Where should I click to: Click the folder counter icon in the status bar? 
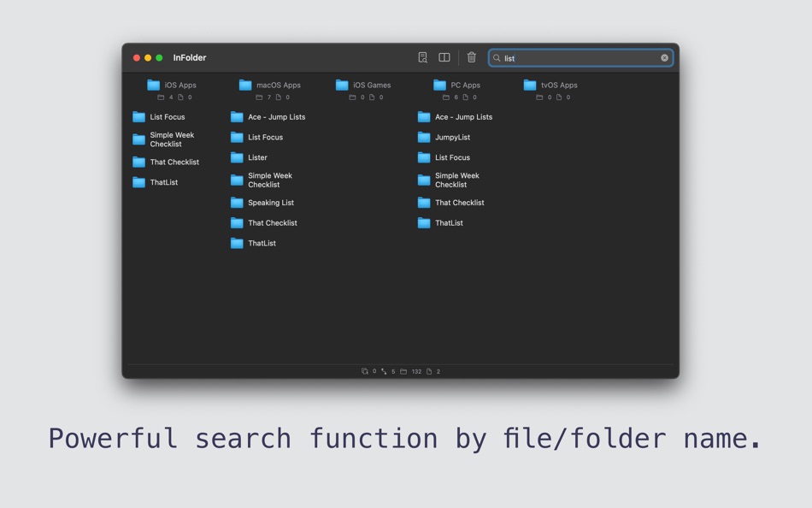point(402,371)
